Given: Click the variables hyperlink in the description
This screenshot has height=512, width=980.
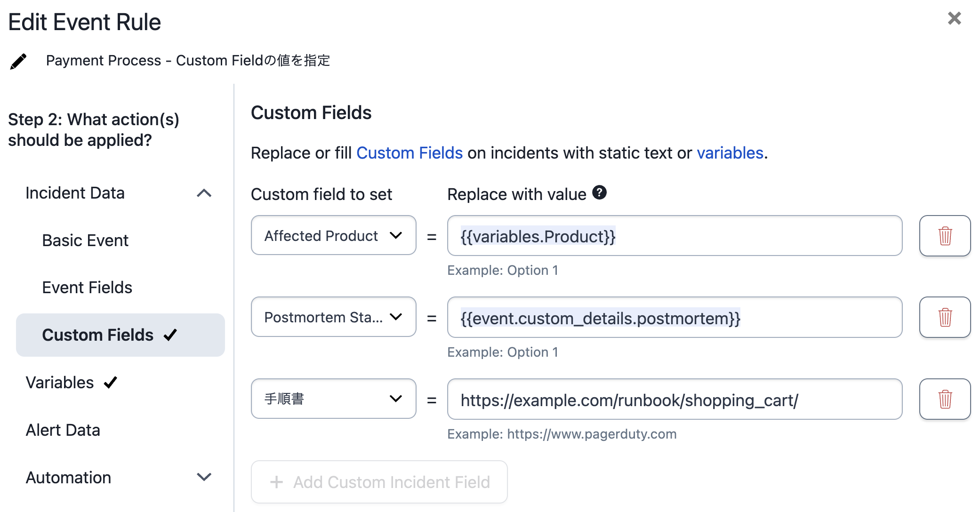Looking at the screenshot, I should pos(730,152).
